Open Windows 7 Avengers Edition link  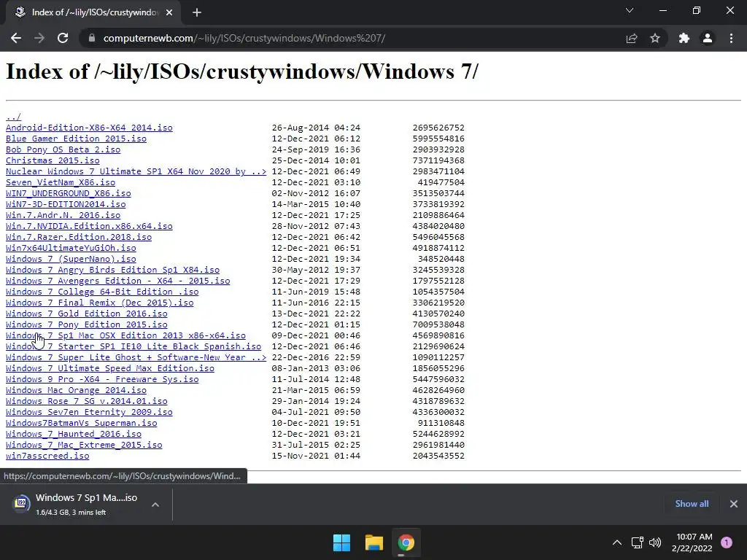117,281
